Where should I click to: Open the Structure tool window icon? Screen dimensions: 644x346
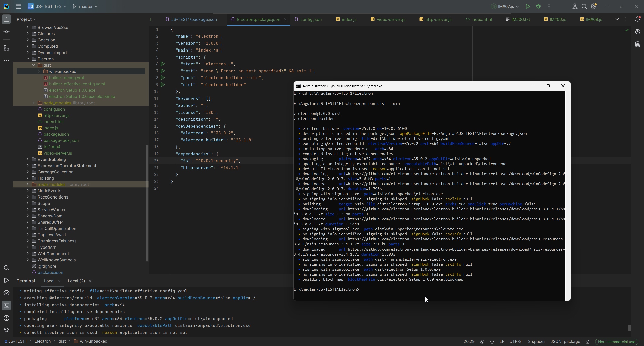click(7, 48)
